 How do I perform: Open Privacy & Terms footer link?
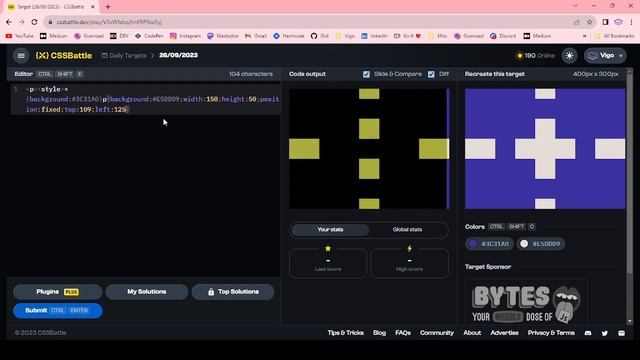(551, 333)
